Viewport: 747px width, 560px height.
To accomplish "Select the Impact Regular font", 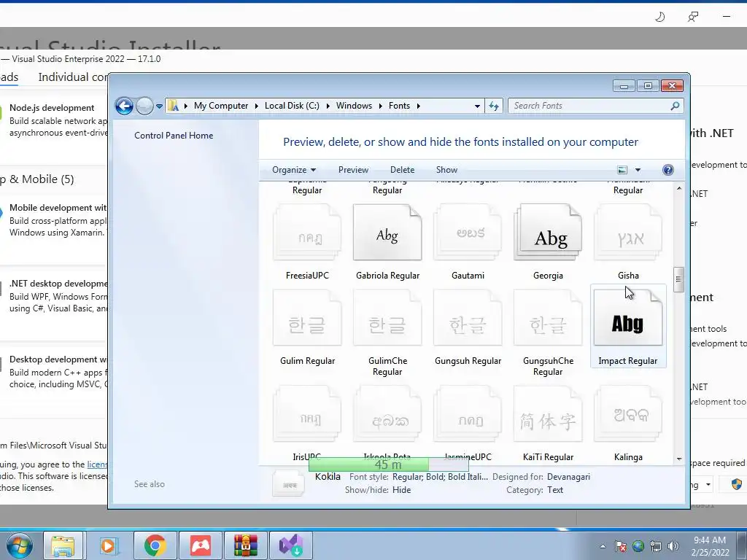I will (628, 327).
